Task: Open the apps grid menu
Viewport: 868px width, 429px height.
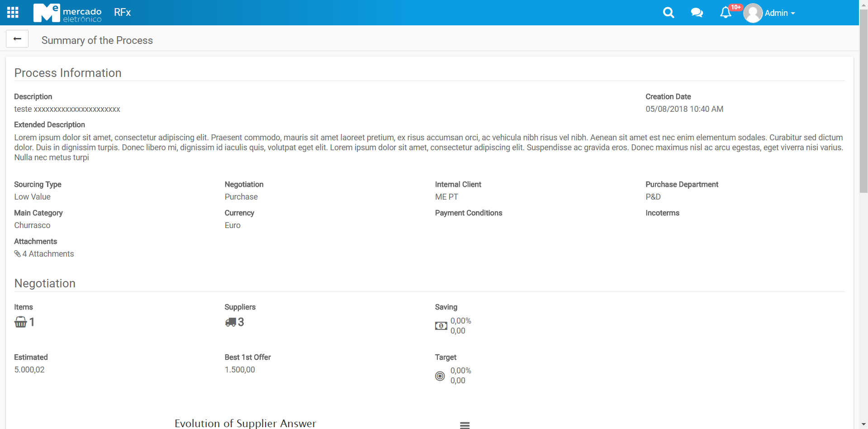Action: tap(13, 13)
